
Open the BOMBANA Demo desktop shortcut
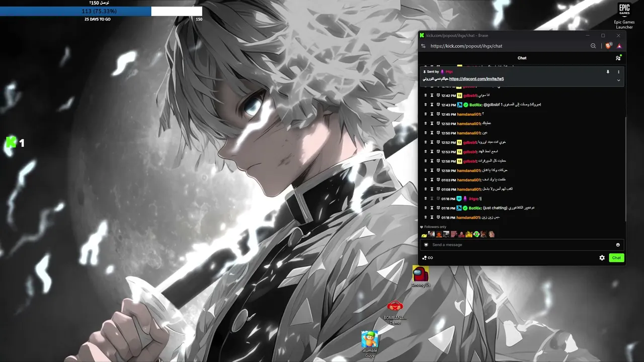pos(395,313)
